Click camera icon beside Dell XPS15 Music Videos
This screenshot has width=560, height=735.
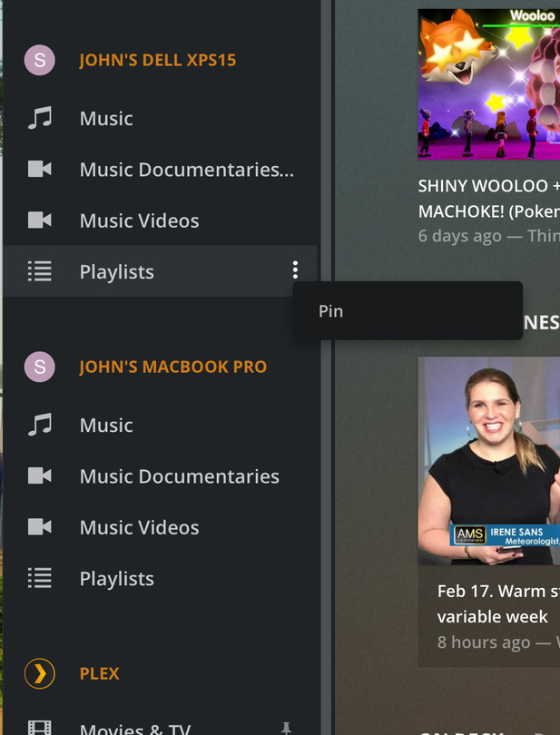click(39, 220)
